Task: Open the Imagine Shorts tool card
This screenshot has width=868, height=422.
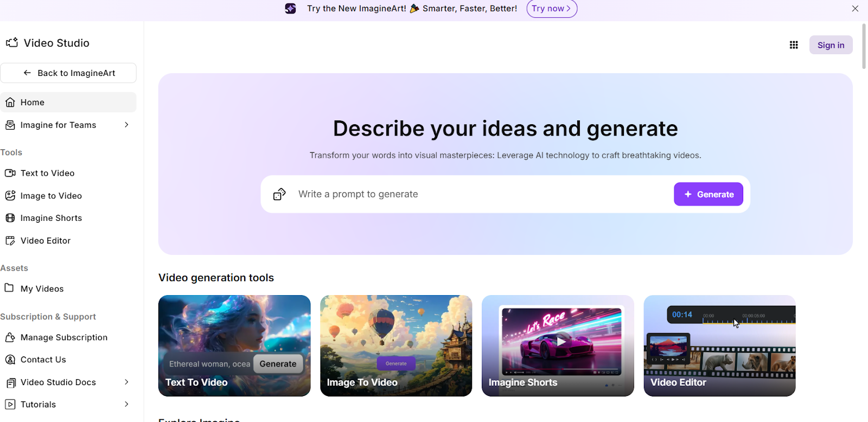Action: [558, 346]
